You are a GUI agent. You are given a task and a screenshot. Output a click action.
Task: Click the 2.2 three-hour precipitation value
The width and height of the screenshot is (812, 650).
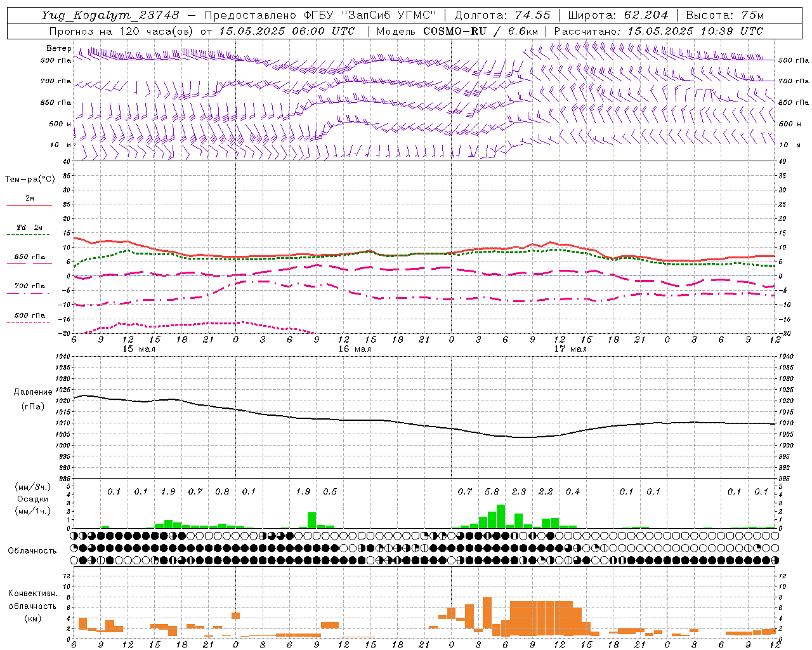[546, 491]
